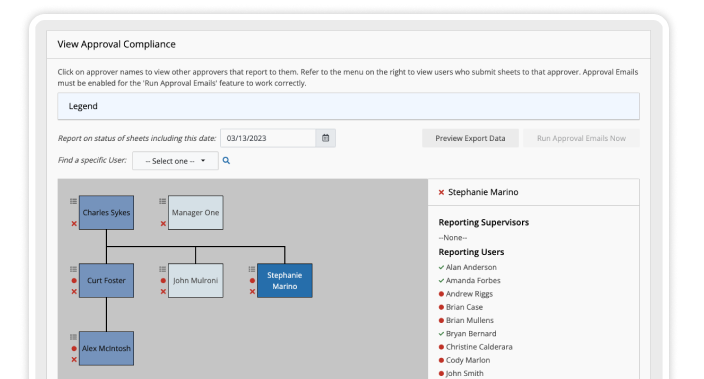Click the View Approval Compliance title
Viewport: 704px width, 379px height.
click(116, 44)
